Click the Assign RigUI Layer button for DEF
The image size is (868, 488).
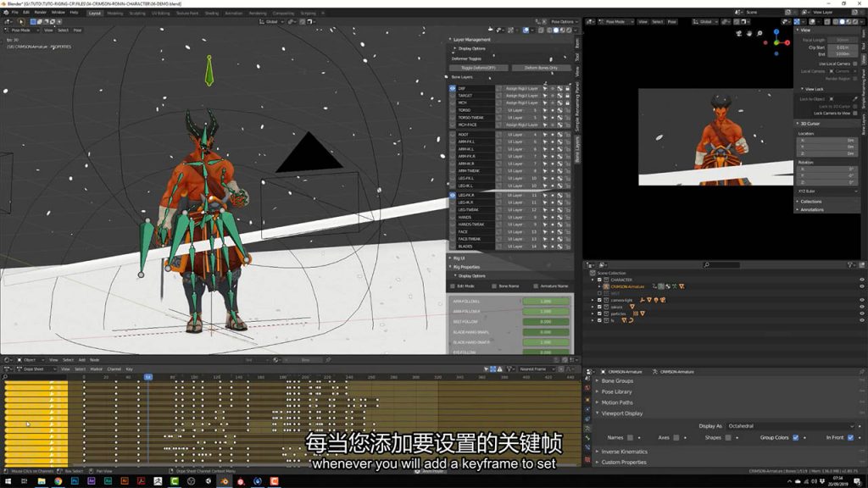point(522,88)
